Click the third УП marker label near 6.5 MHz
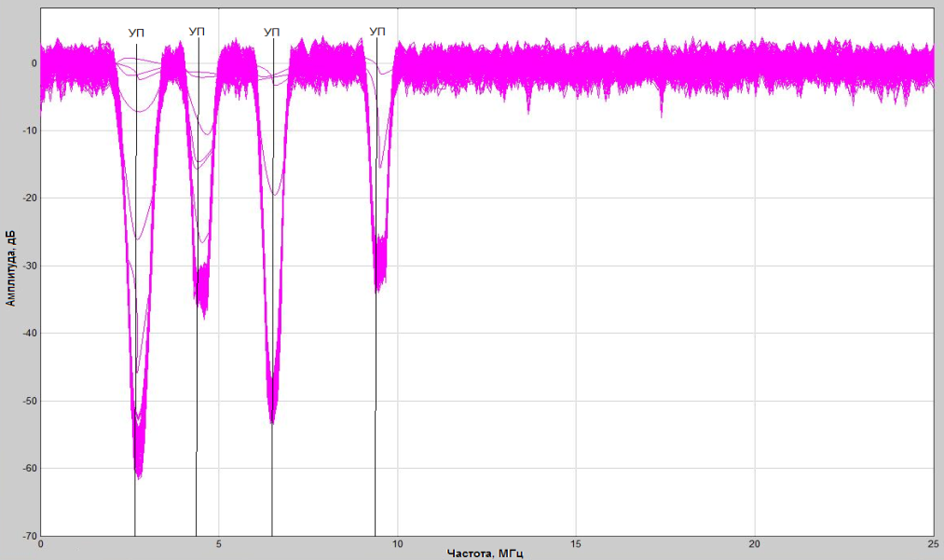Image resolution: width=944 pixels, height=560 pixels. [x=272, y=33]
